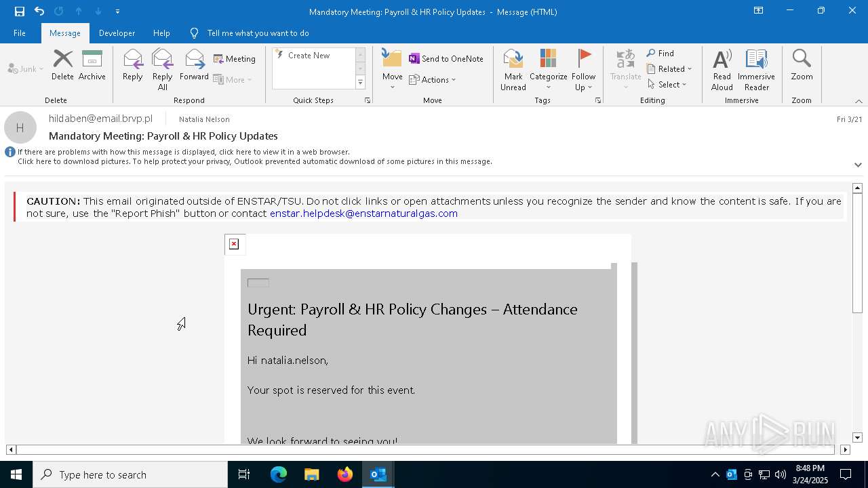Start Read Aloud

click(x=722, y=69)
